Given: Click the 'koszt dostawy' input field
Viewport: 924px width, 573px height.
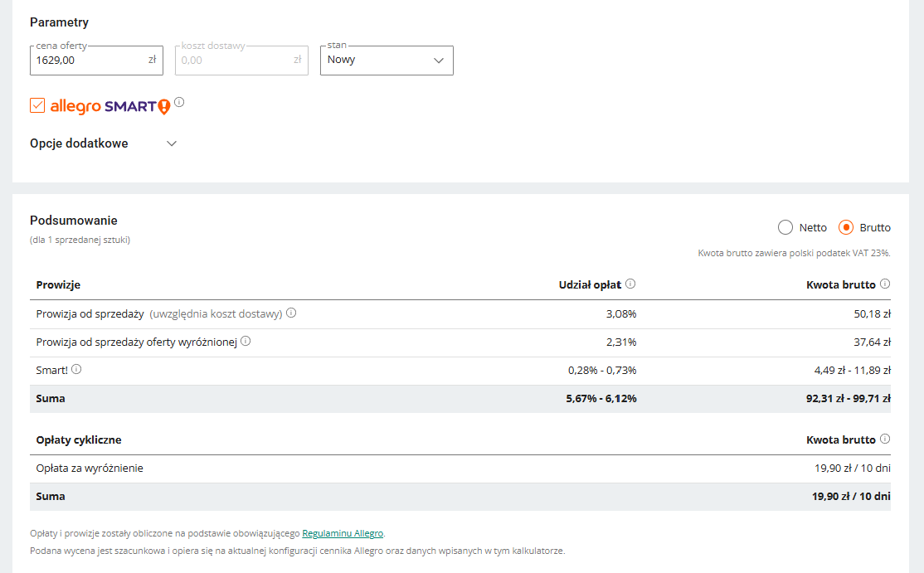Looking at the screenshot, I should coord(232,61).
